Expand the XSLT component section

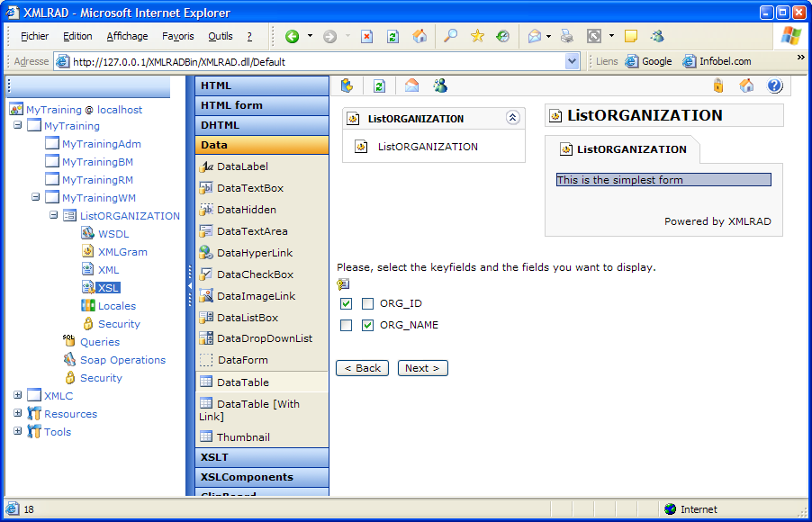262,457
